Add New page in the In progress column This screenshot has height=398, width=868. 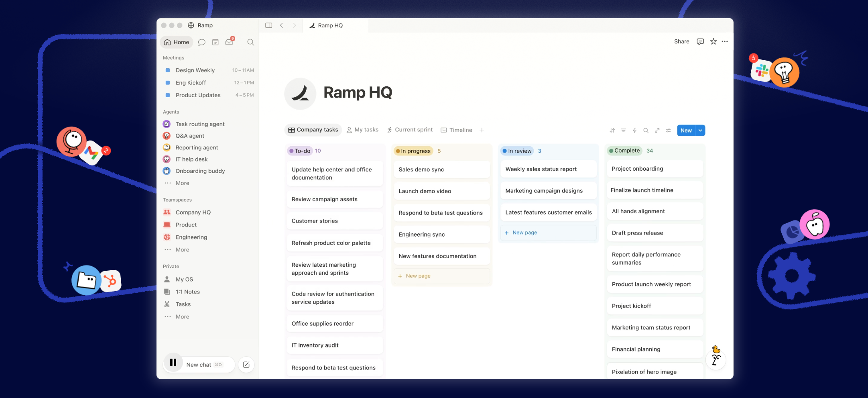(x=441, y=276)
